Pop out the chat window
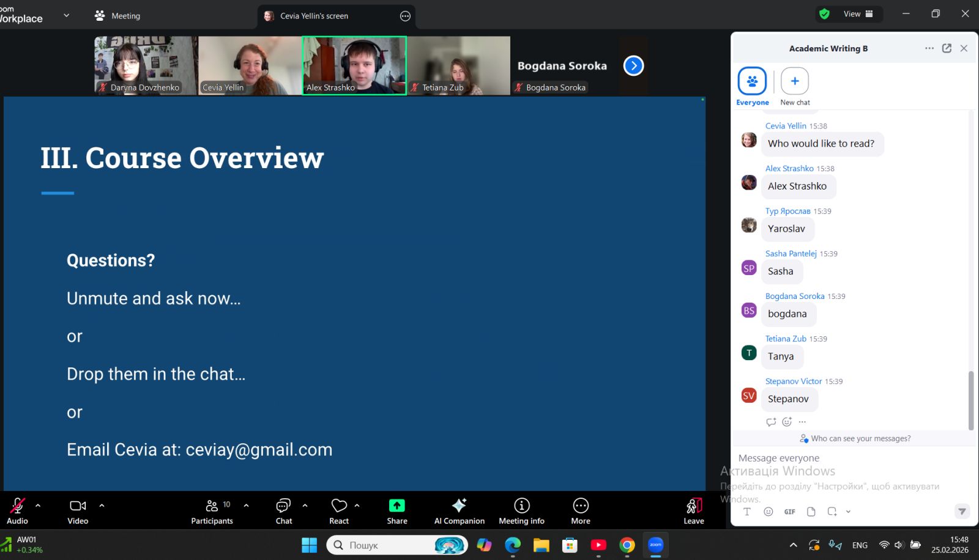Screen dimensions: 979x560 (x=947, y=48)
